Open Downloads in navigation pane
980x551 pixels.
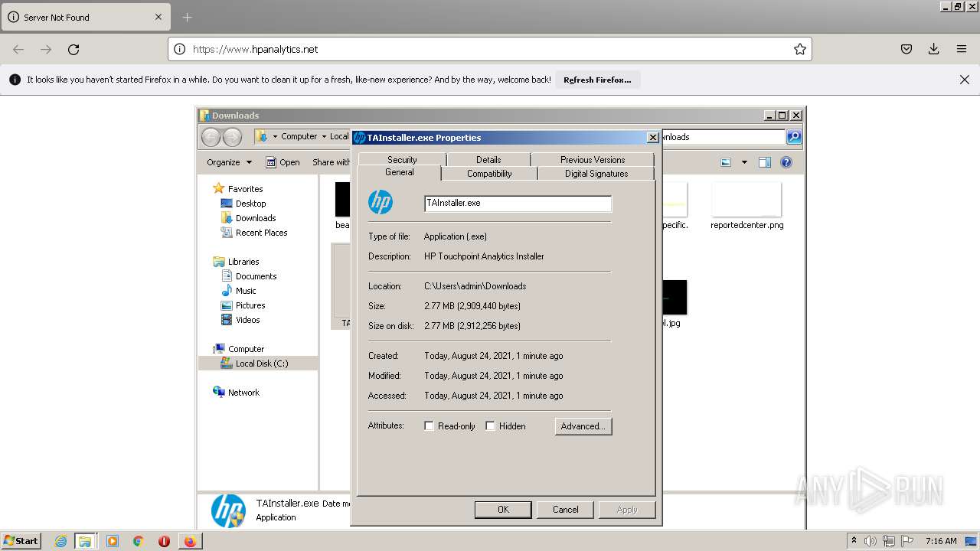(x=256, y=218)
